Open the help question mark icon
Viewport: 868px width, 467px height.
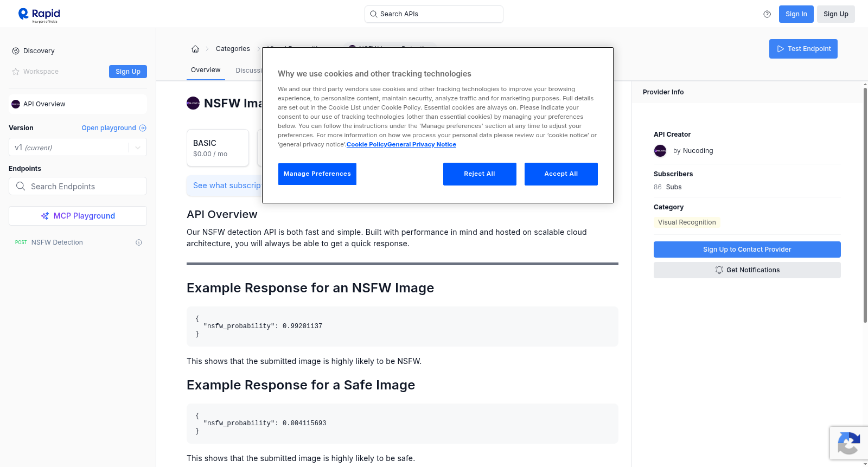click(x=767, y=14)
